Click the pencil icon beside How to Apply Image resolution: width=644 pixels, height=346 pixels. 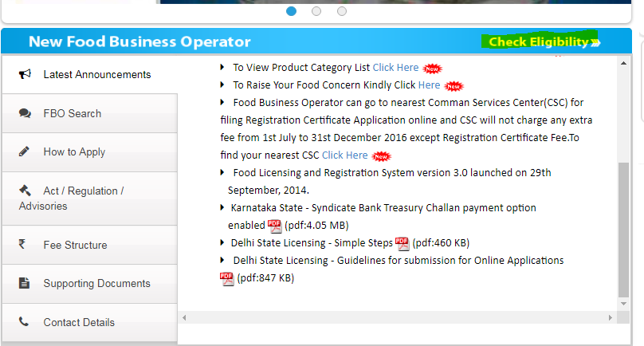click(x=25, y=151)
